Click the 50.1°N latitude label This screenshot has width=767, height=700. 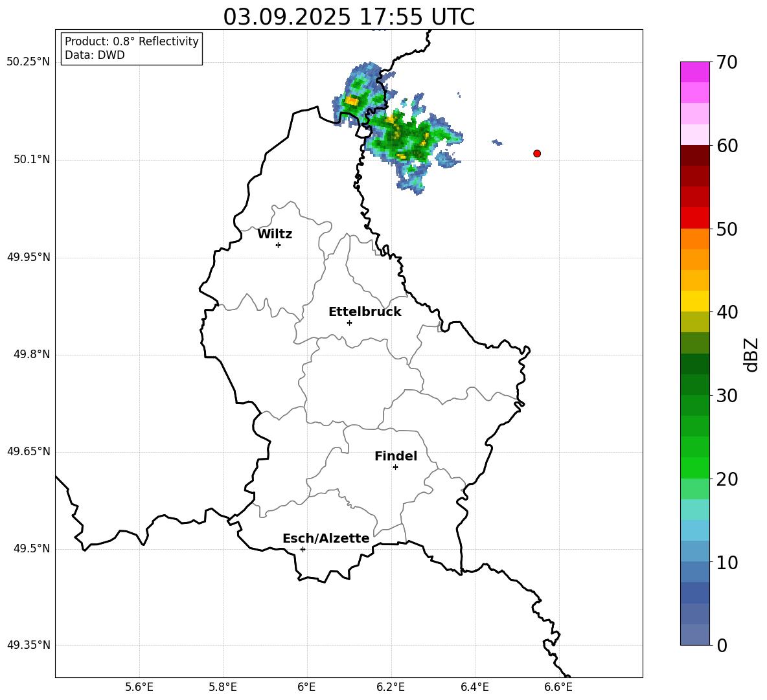coord(31,159)
